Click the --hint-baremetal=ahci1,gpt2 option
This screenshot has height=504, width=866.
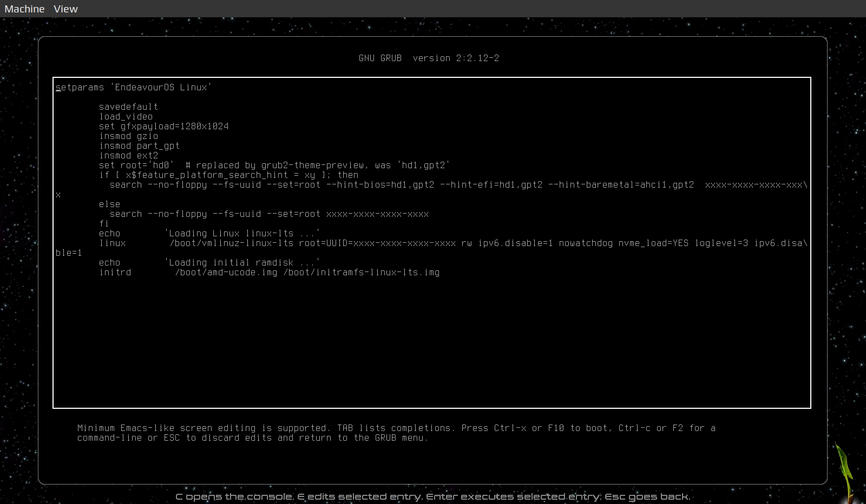coord(621,184)
